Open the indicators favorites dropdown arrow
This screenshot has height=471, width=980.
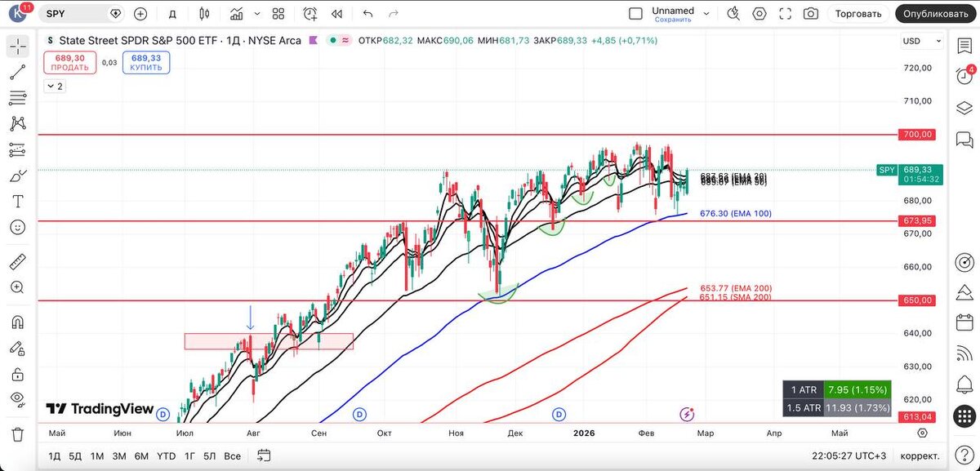point(259,14)
